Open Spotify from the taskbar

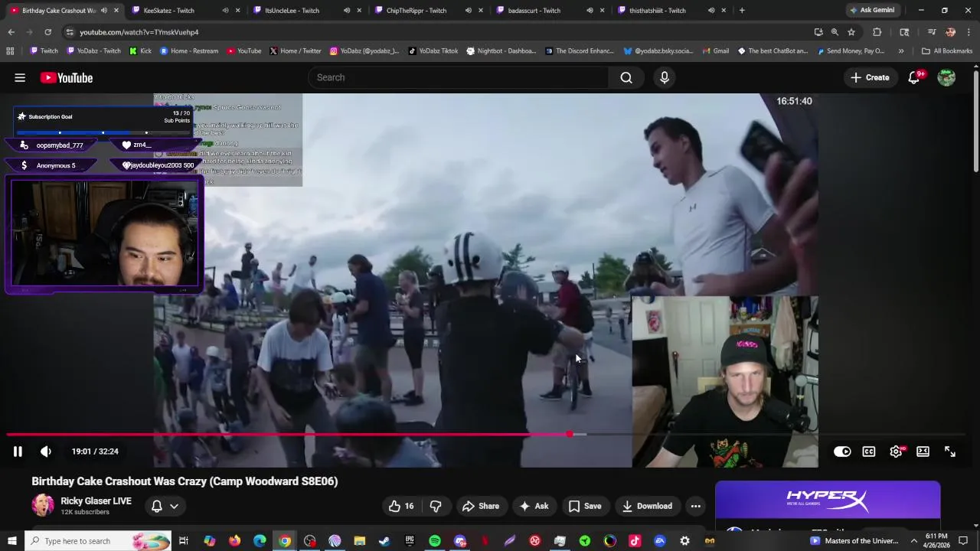435,541
